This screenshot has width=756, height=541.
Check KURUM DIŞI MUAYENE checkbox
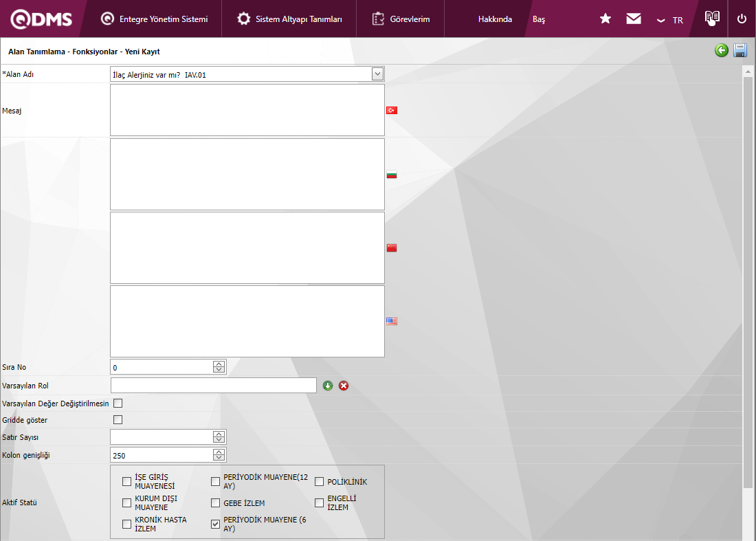point(127,503)
